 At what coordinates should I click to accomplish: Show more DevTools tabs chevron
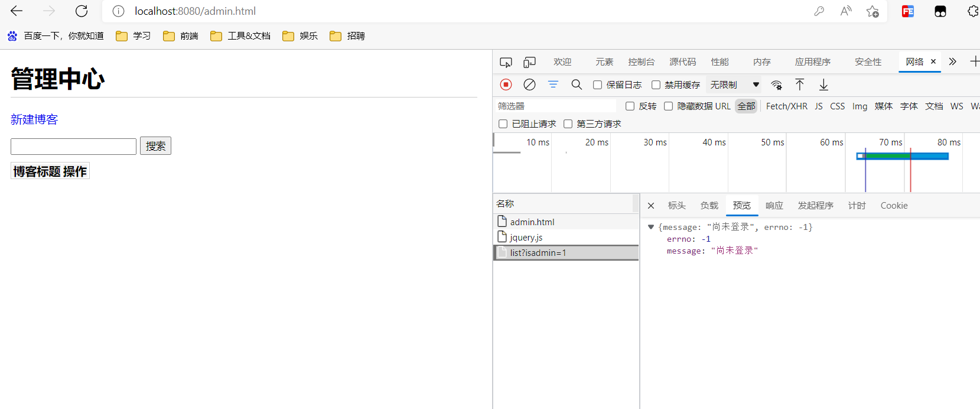952,61
